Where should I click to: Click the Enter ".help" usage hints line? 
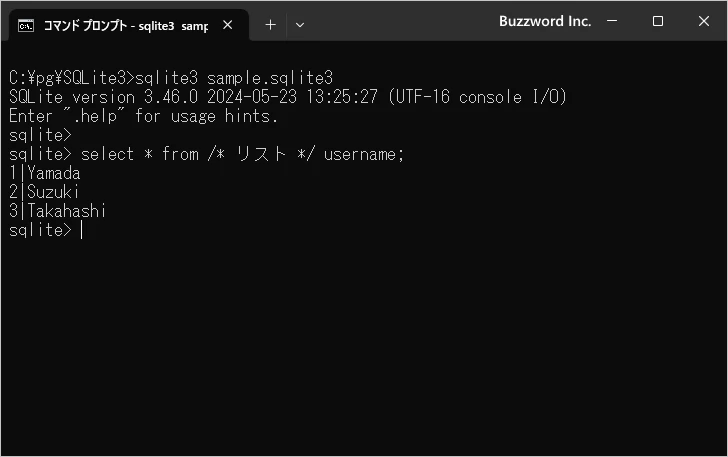[143, 116]
